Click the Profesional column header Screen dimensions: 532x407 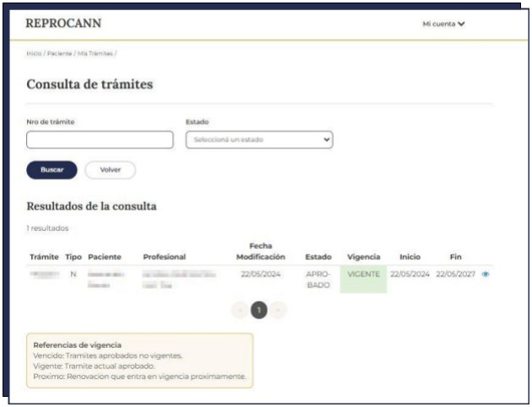click(164, 256)
